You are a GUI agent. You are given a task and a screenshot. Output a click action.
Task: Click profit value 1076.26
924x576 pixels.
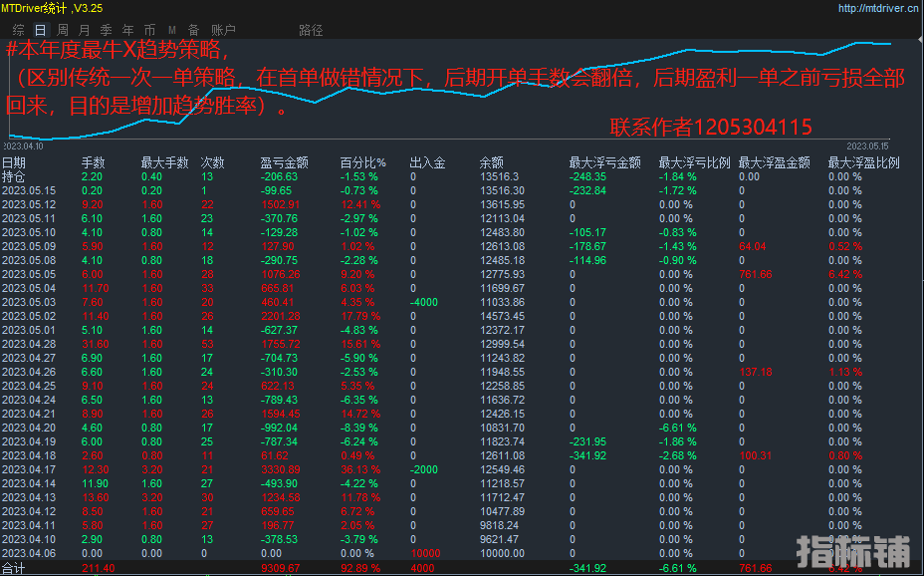point(281,275)
